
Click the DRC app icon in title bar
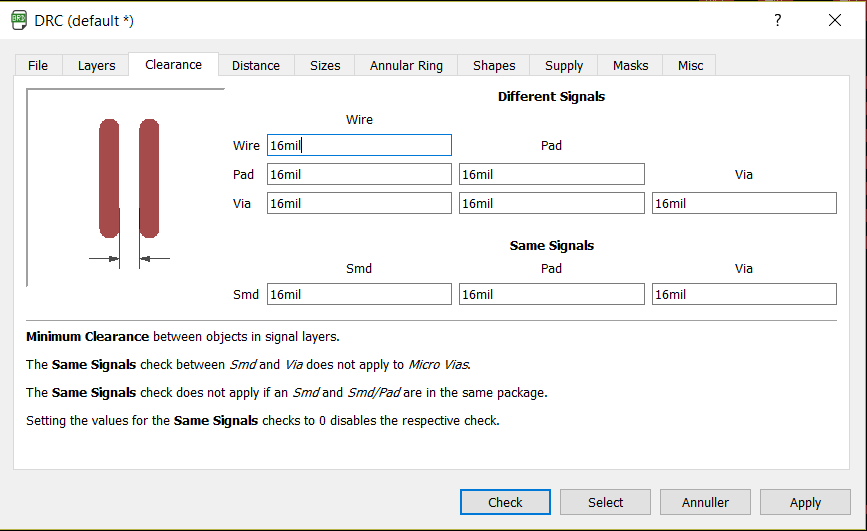click(x=18, y=20)
